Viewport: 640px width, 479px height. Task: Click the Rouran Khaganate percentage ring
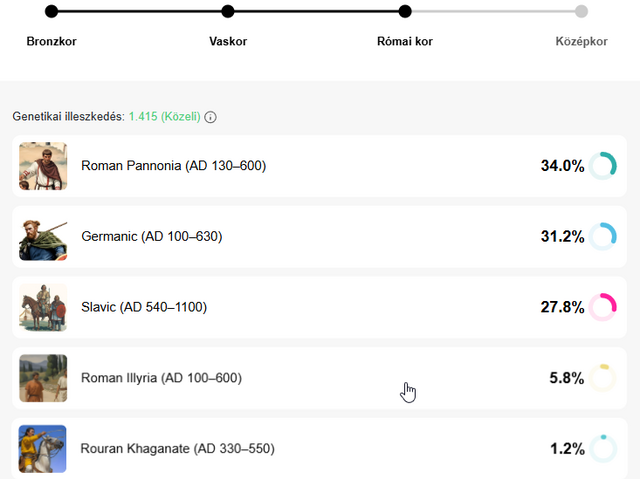pos(602,449)
